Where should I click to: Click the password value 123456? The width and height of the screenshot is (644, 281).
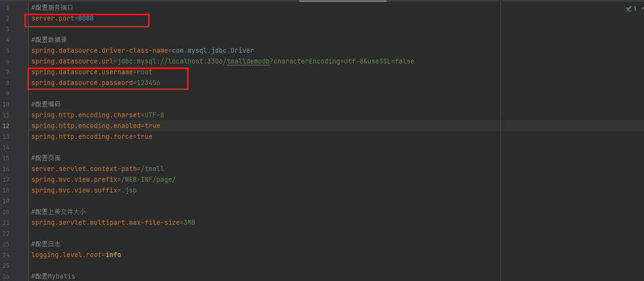coord(149,83)
